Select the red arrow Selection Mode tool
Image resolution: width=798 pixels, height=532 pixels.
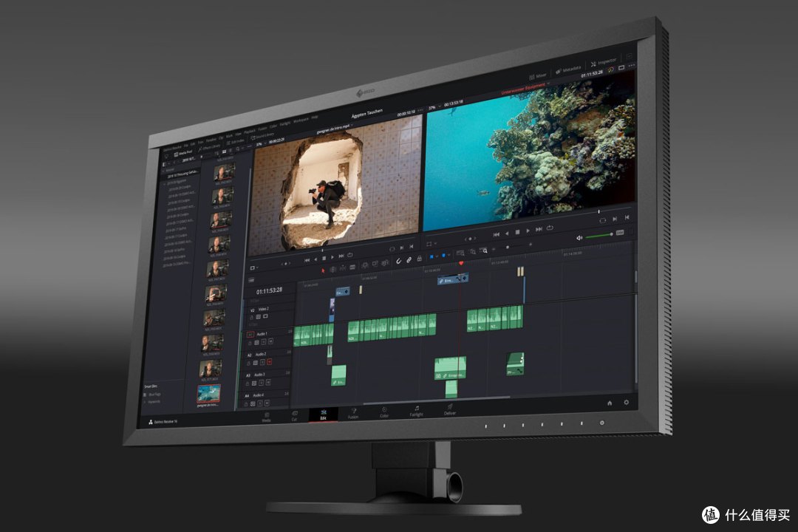click(x=323, y=271)
